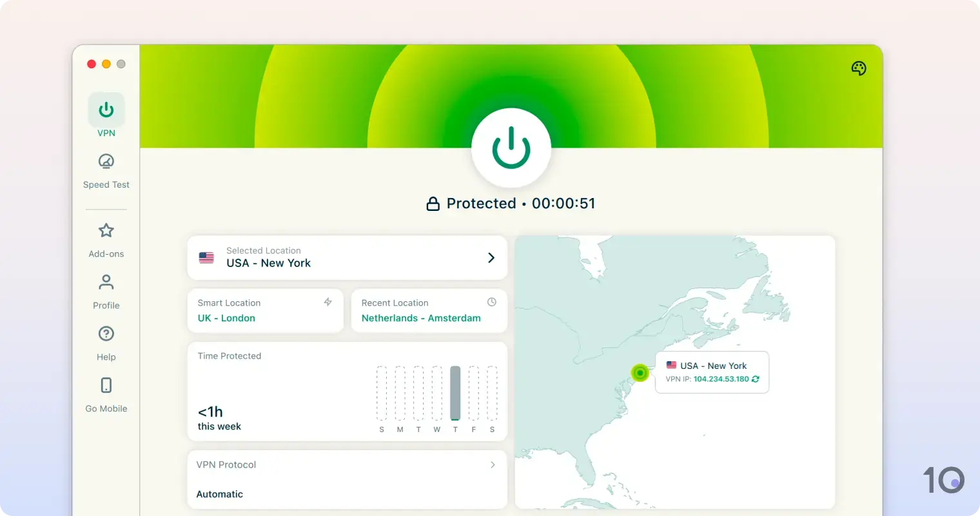Connect to Netherlands - Amsterdam recent location

point(421,318)
